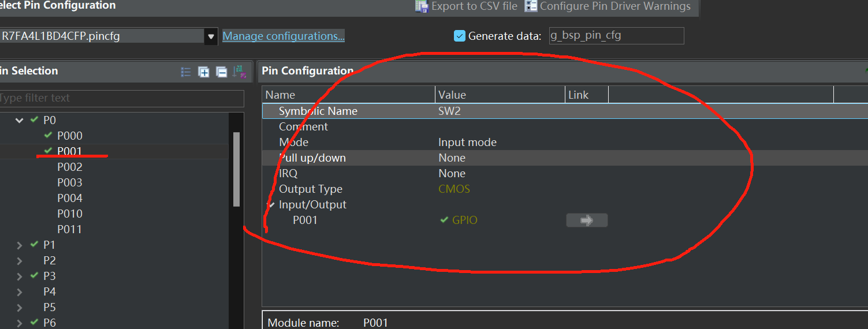This screenshot has width=868, height=329.
Task: Click Configure Pin Driver Warnings label
Action: (x=615, y=6)
